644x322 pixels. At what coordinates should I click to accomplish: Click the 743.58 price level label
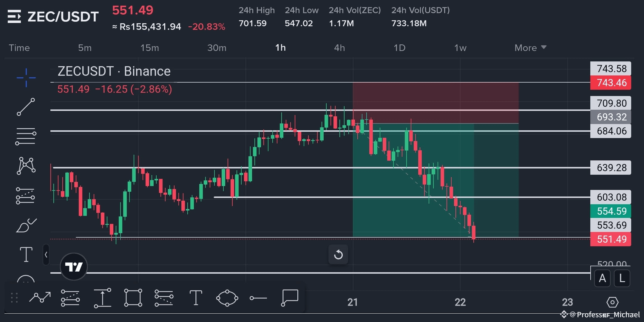tap(611, 69)
